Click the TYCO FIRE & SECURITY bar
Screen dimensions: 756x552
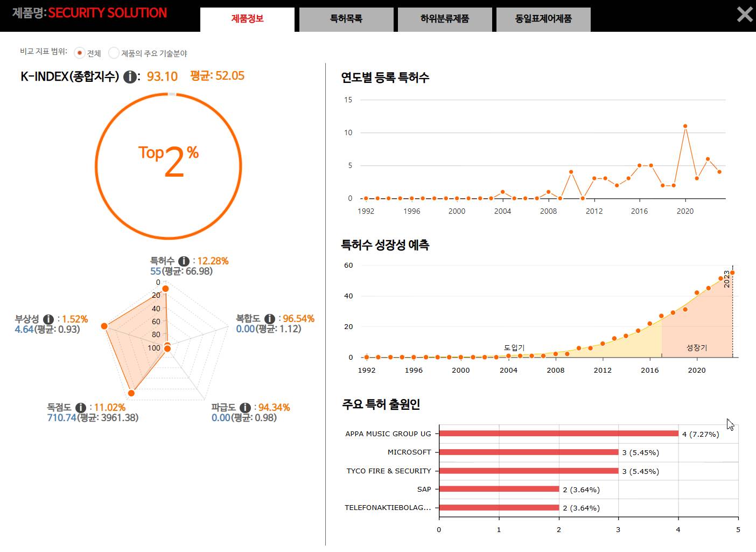pyautogui.click(x=529, y=471)
